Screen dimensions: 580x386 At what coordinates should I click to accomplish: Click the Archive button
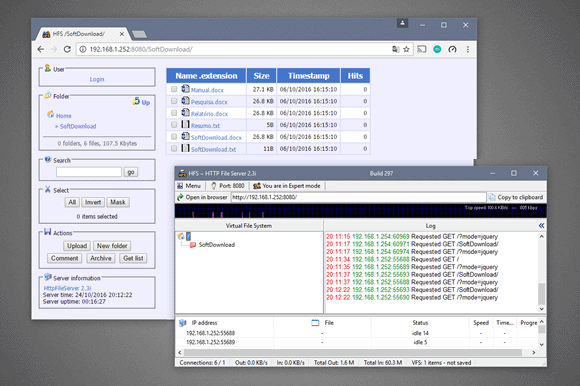101,258
